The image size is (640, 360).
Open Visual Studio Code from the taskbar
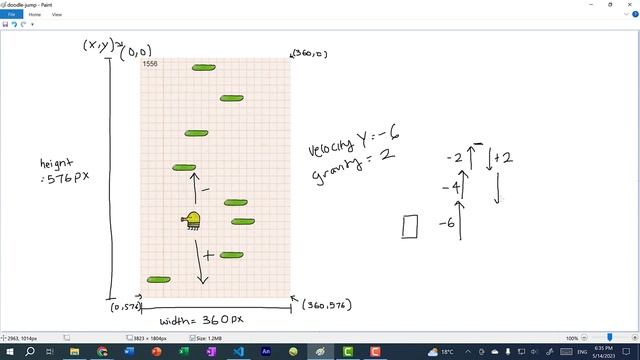pos(239,351)
